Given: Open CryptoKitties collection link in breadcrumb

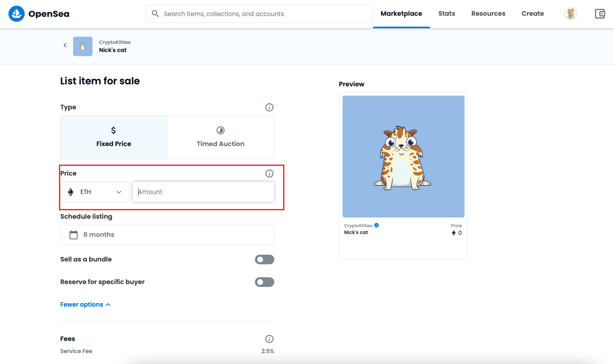Looking at the screenshot, I should [115, 42].
